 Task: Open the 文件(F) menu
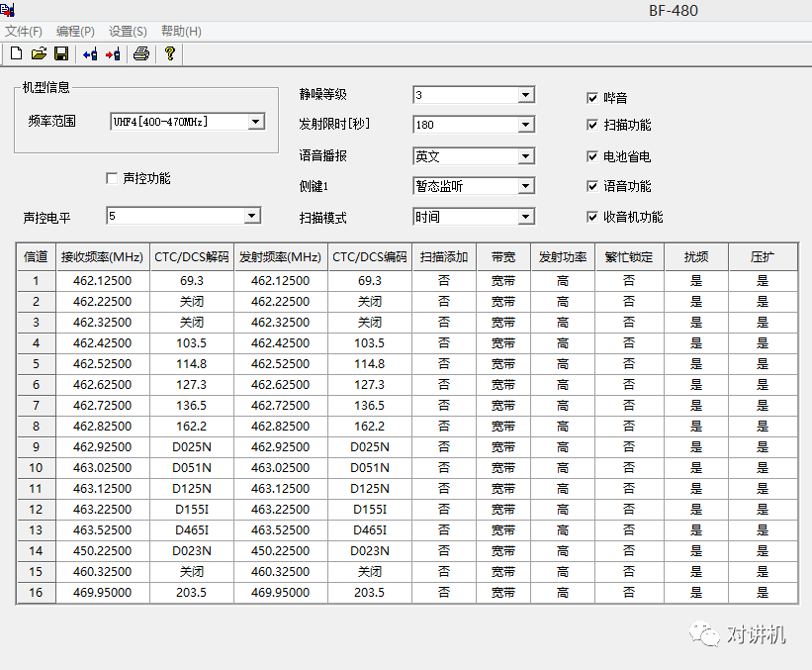(24, 32)
